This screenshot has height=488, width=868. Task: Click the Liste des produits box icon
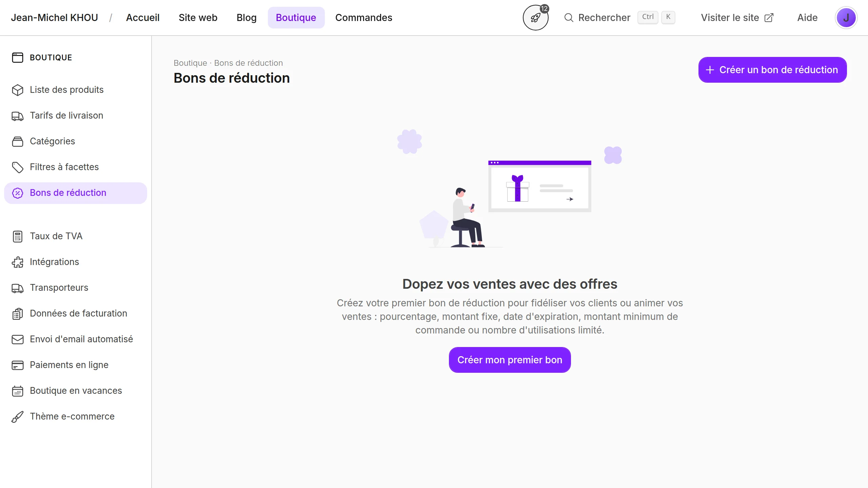[17, 90]
